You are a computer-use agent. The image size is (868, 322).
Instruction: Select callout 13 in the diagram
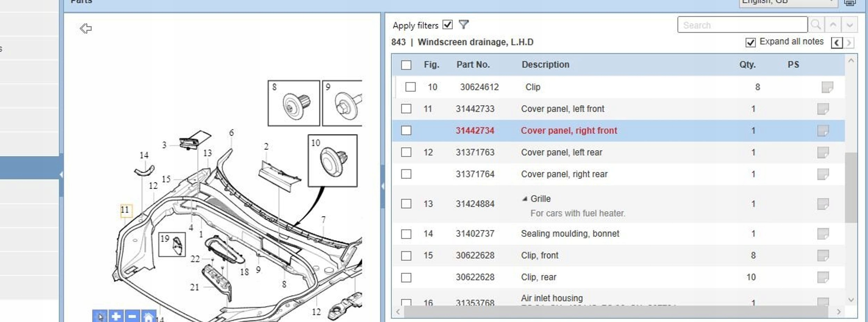207,153
